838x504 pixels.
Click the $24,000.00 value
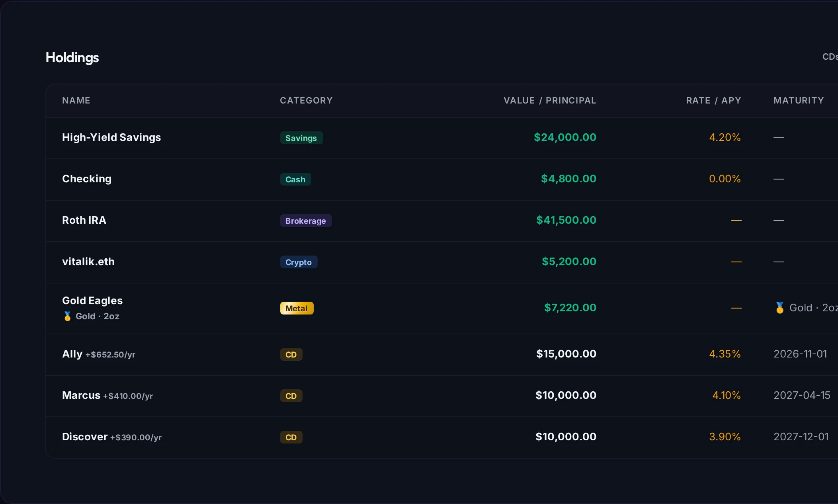(x=565, y=137)
